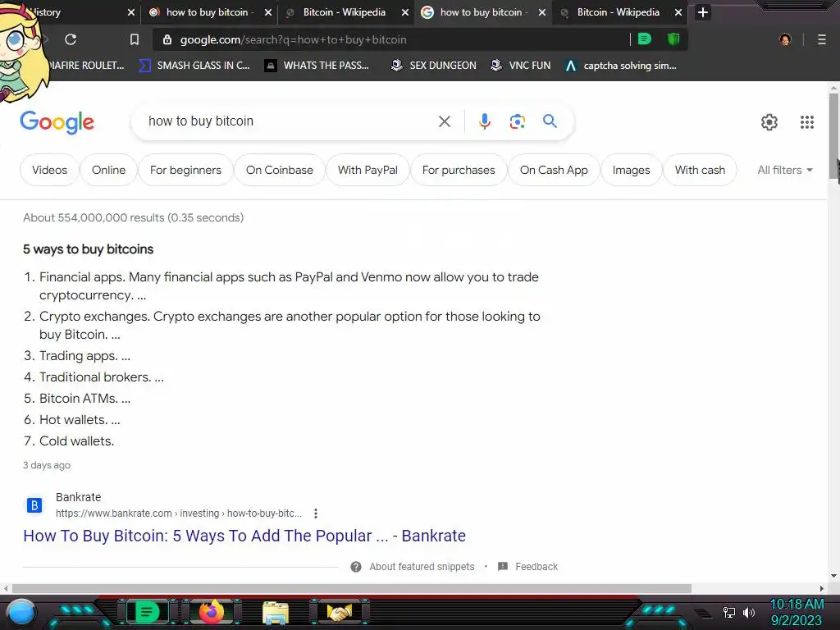Open the green chat extension icon in the toolbar

(x=645, y=39)
